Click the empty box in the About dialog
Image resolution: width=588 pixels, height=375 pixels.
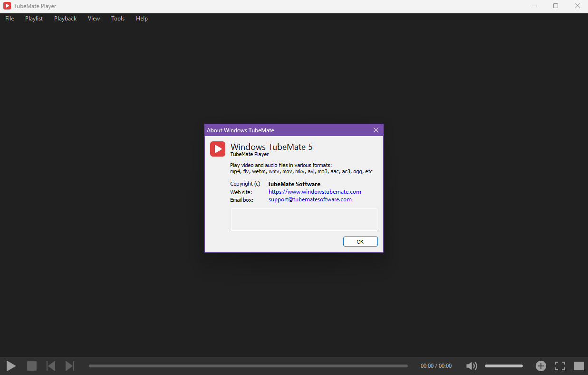point(304,220)
